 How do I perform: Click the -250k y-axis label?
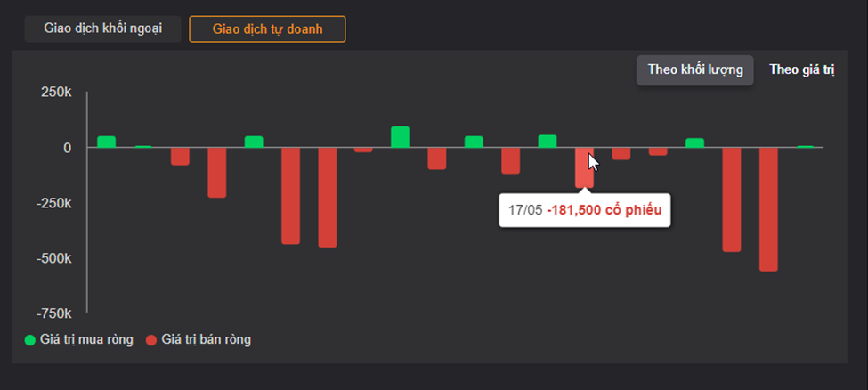[53, 203]
